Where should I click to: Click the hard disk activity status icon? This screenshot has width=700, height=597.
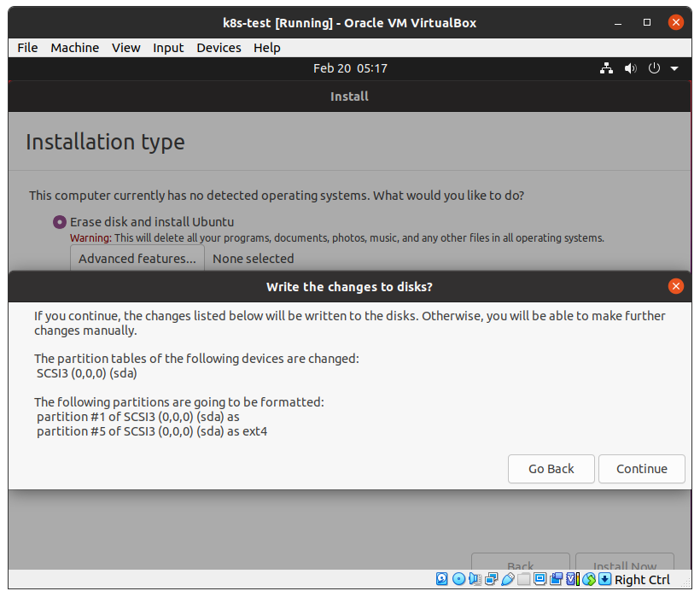click(441, 579)
